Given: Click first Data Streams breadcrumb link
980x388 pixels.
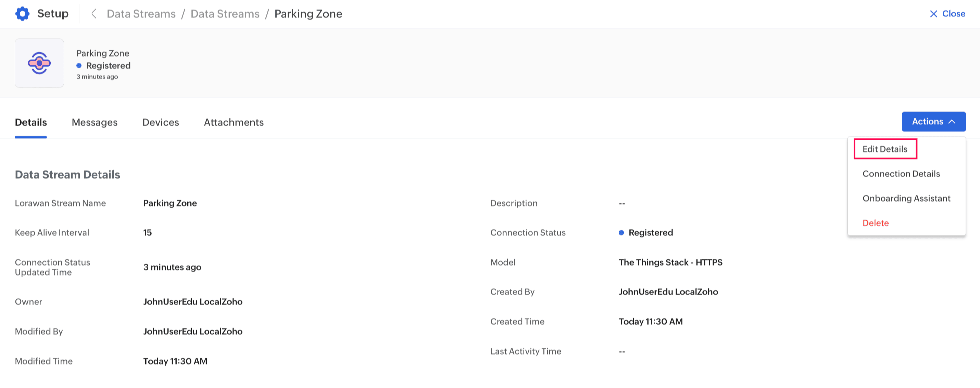Looking at the screenshot, I should pyautogui.click(x=141, y=14).
